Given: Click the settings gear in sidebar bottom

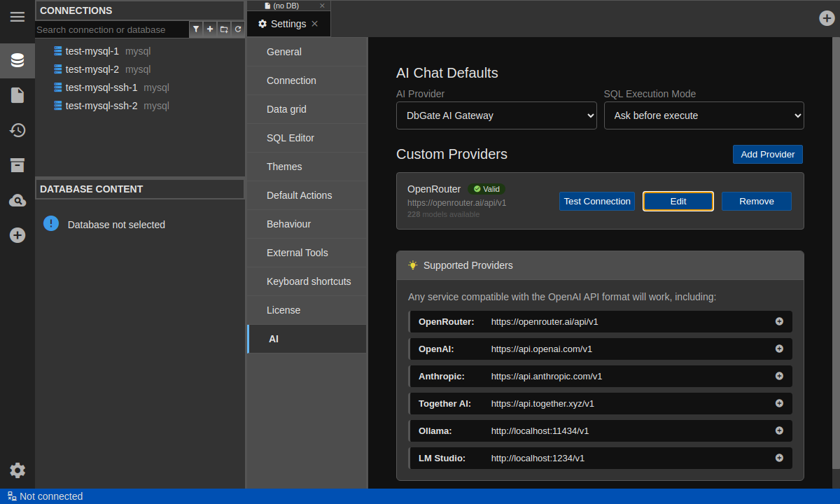Looking at the screenshot, I should click(17, 470).
